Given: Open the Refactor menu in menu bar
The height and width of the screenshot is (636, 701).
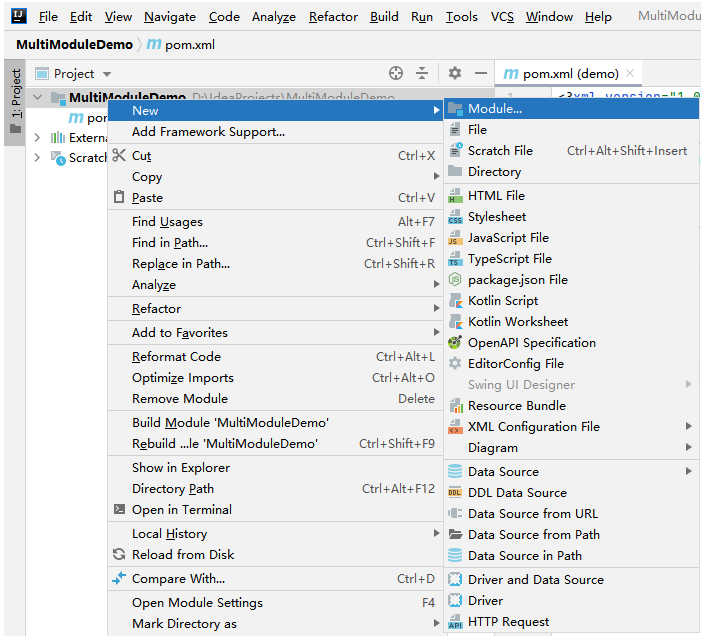Looking at the screenshot, I should tap(333, 17).
